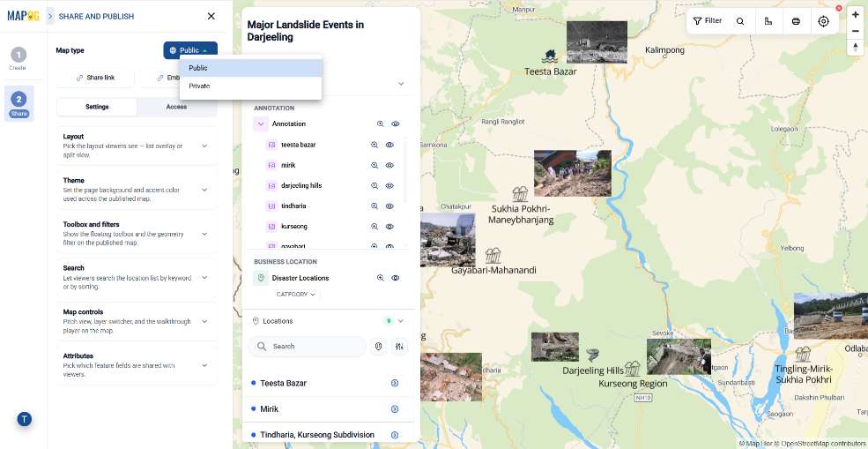Zoom to darjeeling hills annotation
868x449 pixels.
pyautogui.click(x=375, y=186)
